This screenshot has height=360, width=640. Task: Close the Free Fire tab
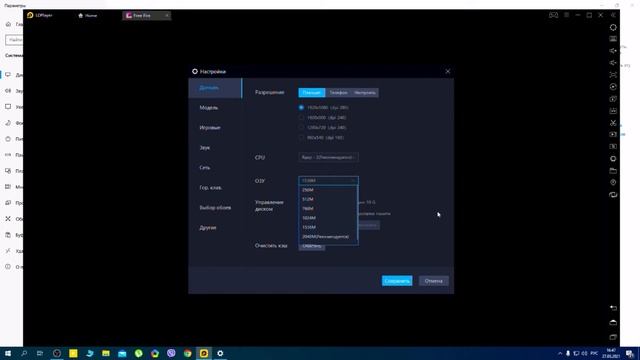click(167, 16)
